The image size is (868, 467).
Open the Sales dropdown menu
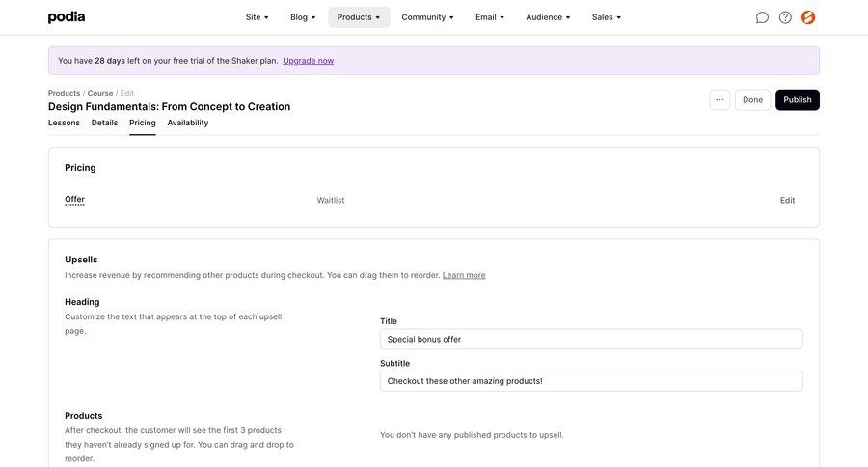(x=607, y=17)
